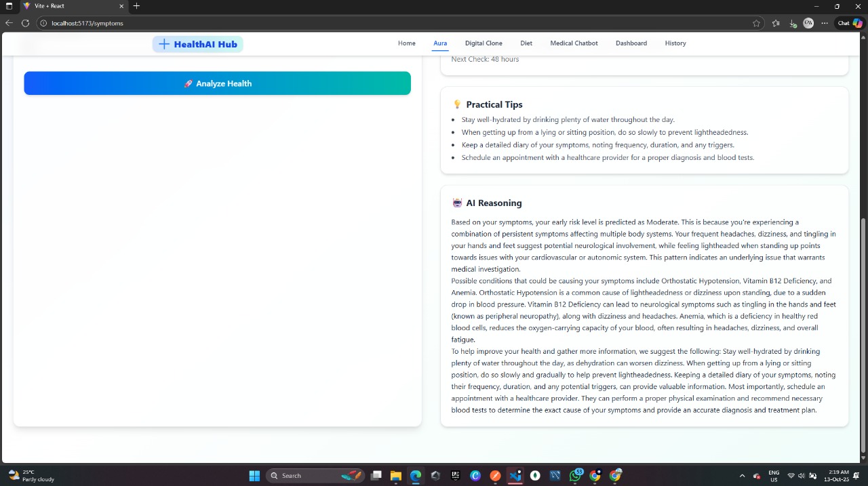Open Microsoft Edge from the taskbar

point(415,476)
